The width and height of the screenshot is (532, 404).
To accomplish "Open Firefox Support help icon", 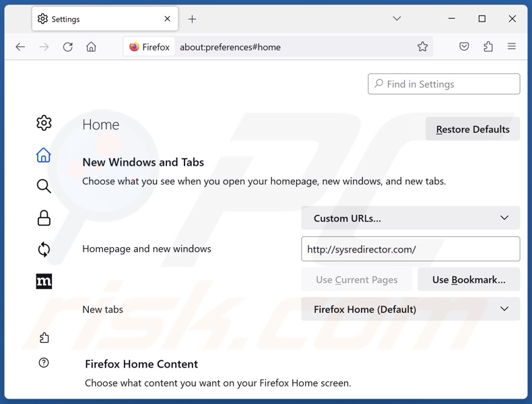I will click(44, 363).
